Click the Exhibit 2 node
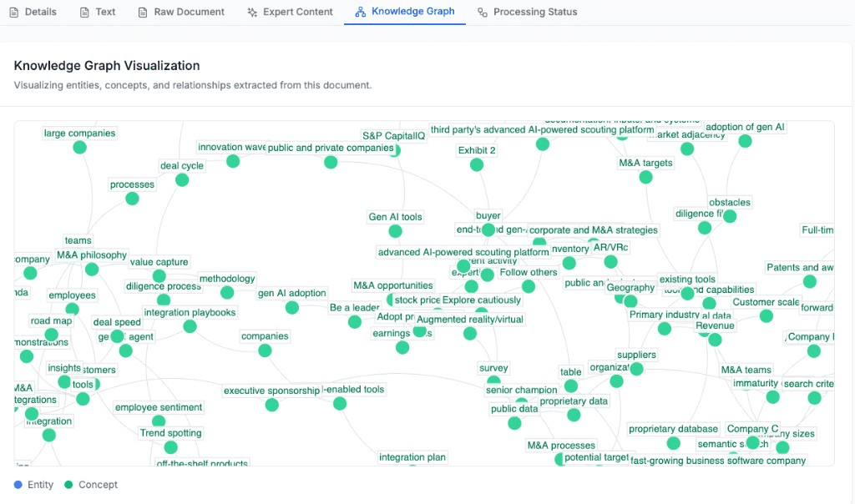Image resolution: width=855 pixels, height=504 pixels. pyautogui.click(x=476, y=164)
